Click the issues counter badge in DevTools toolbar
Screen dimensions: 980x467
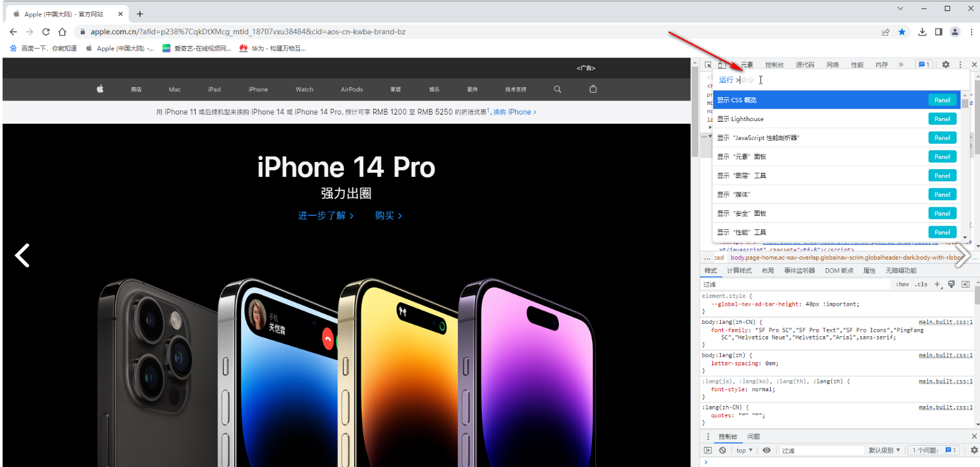point(924,65)
